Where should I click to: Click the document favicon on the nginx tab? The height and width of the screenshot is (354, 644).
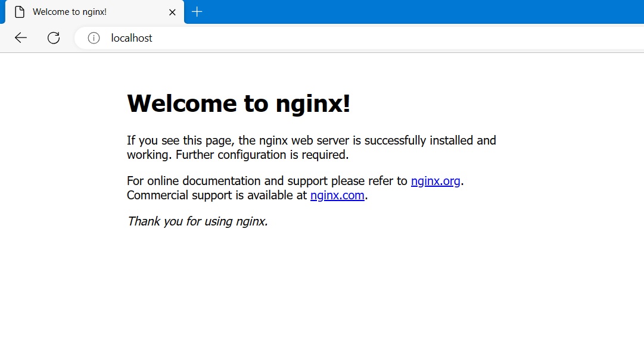point(19,11)
